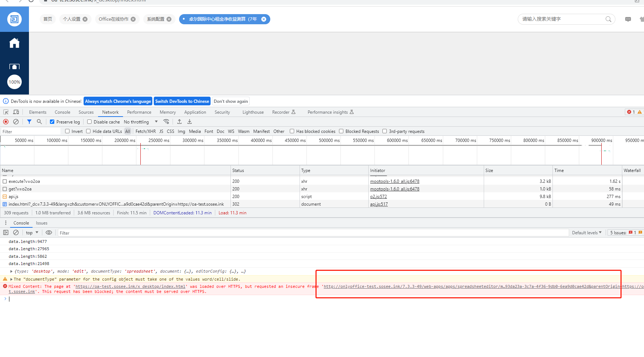Switch to the Elements tab

[38, 112]
